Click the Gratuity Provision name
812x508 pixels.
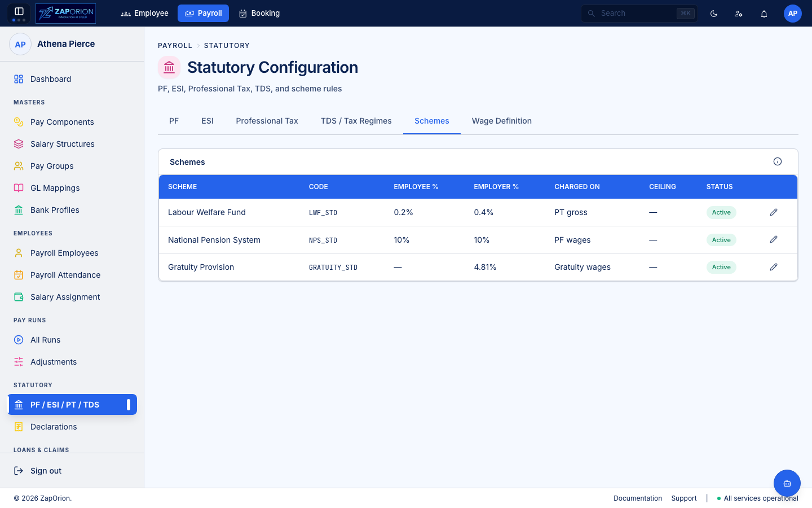[201, 267]
